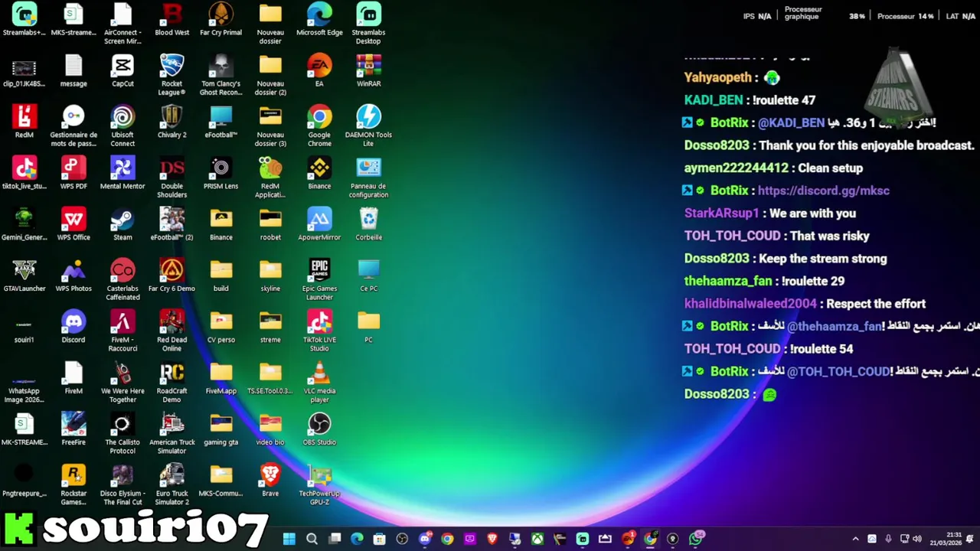Open the OBS Studio desktop icon
This screenshot has height=551, width=980.
319,429
